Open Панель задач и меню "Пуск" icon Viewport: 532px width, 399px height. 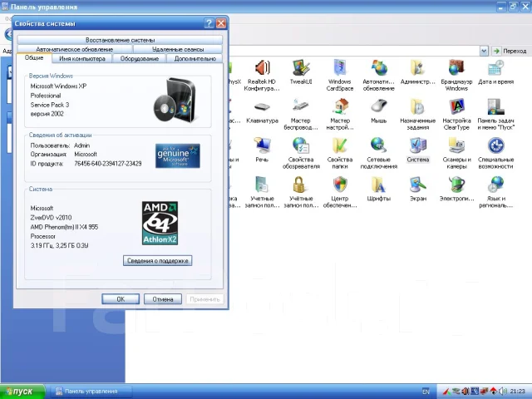pyautogui.click(x=495, y=115)
